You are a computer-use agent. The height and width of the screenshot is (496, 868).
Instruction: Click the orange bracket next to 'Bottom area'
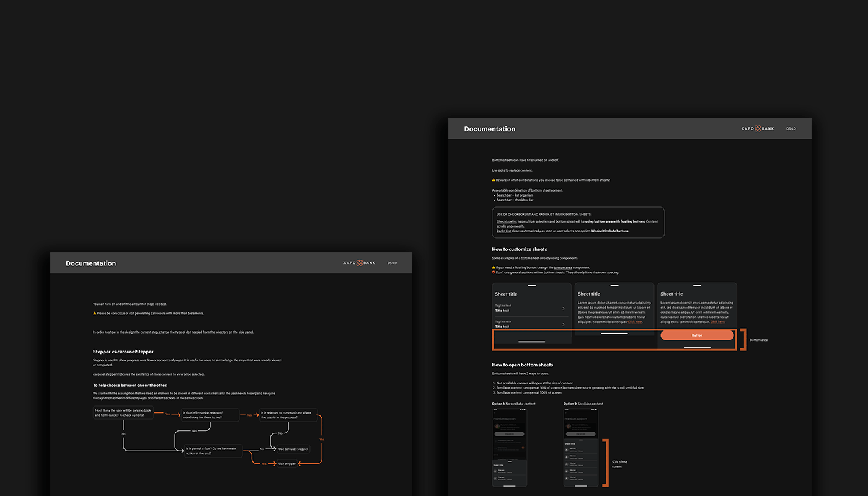[x=743, y=340]
